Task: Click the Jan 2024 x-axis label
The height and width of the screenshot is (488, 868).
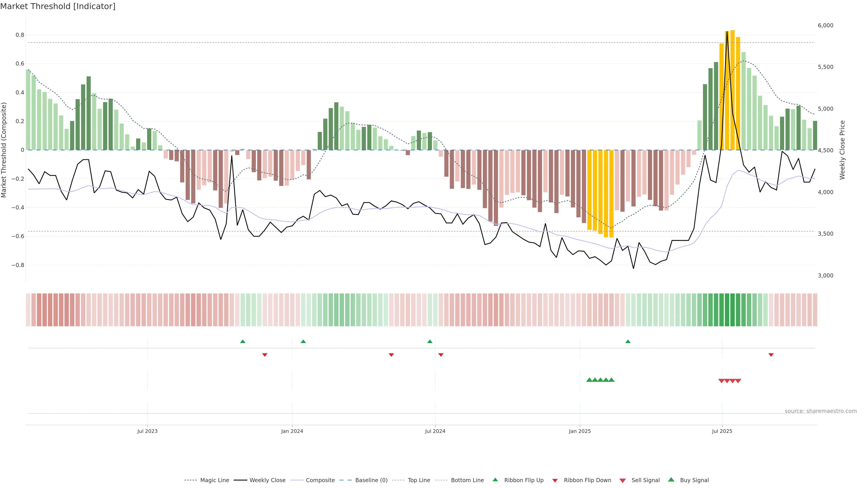Action: [292, 431]
